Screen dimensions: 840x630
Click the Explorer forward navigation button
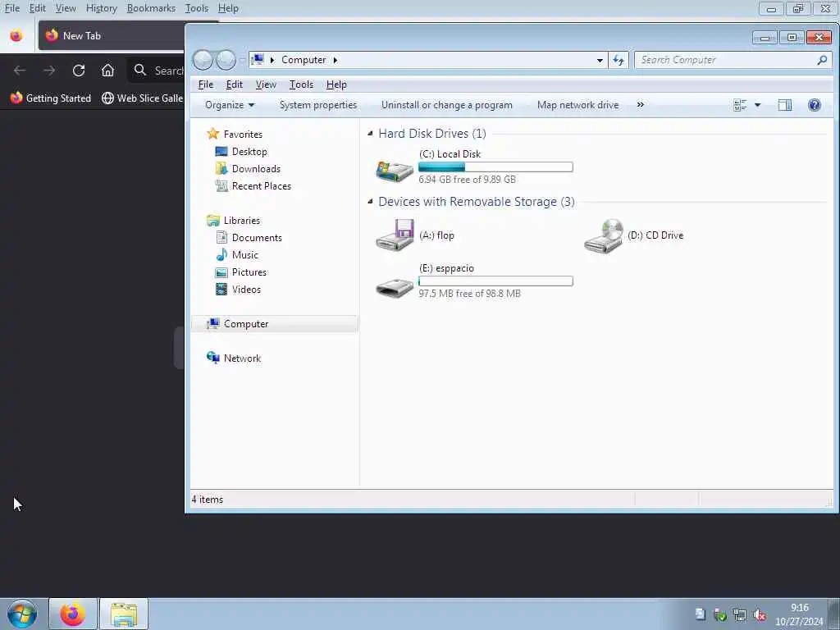pyautogui.click(x=226, y=60)
